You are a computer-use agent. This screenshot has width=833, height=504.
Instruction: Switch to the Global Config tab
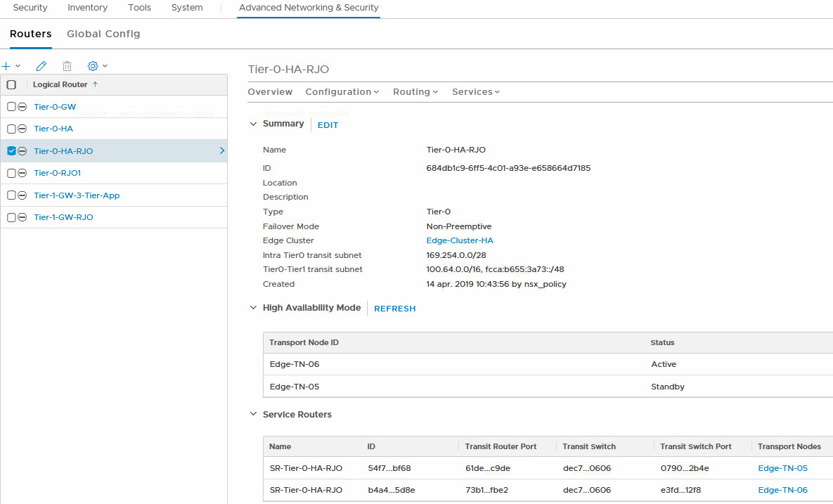(x=103, y=34)
